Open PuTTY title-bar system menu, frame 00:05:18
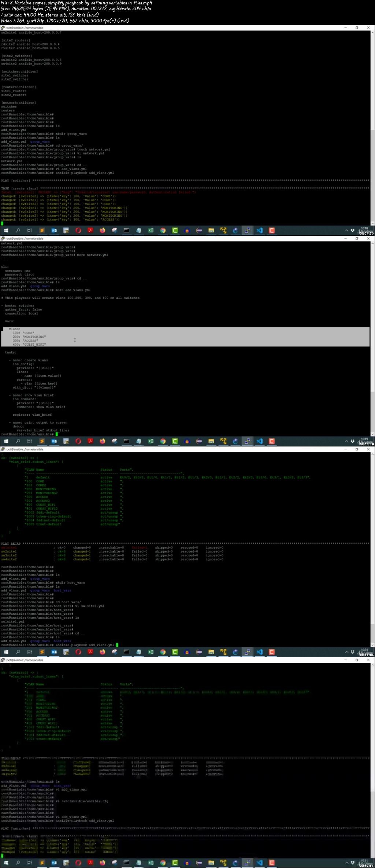This screenshot has width=375, height=868. [x=3, y=238]
